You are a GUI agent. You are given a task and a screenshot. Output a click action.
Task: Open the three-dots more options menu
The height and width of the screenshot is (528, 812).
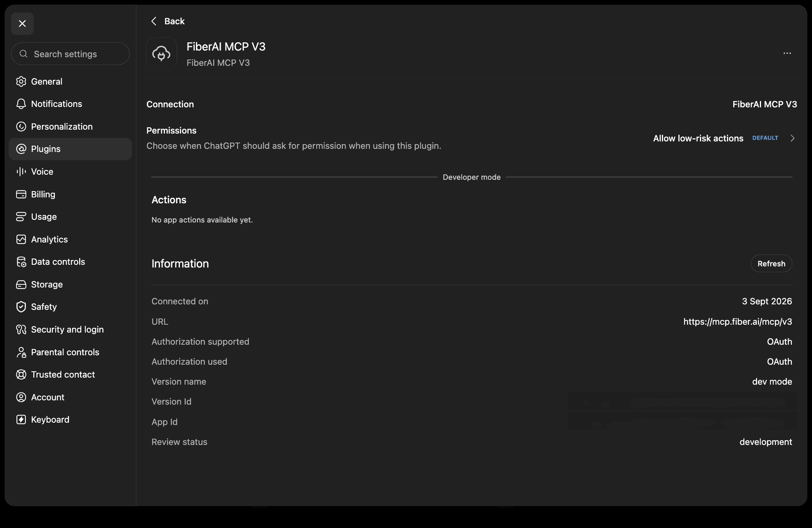coord(787,53)
